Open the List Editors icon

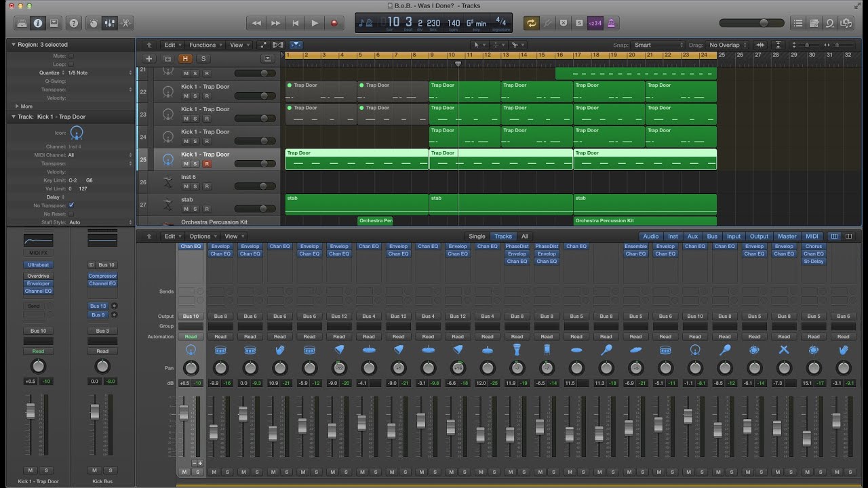(x=798, y=23)
